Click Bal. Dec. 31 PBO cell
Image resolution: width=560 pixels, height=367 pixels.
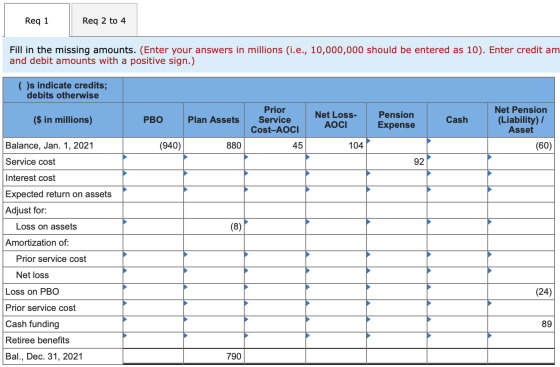pyautogui.click(x=153, y=356)
